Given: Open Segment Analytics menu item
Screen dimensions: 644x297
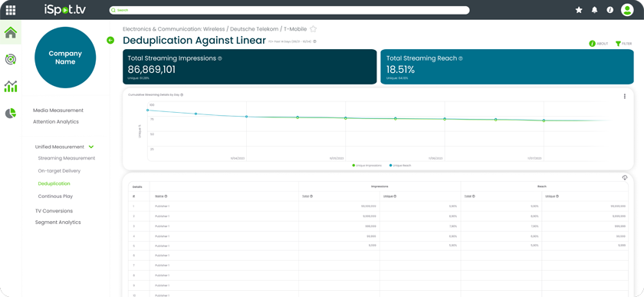Looking at the screenshot, I should (x=58, y=223).
